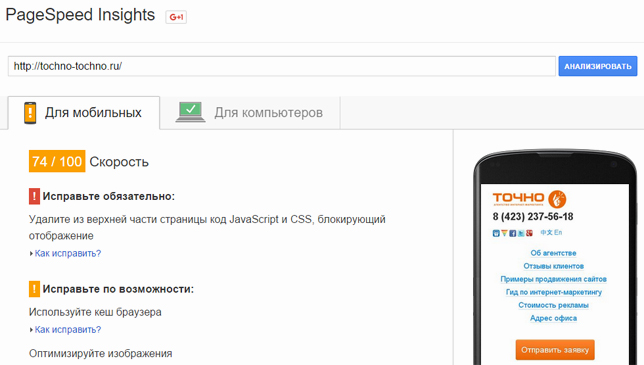Click the orange mobile warning phone icon
Viewport: 644px width, 365px height.
tap(30, 112)
